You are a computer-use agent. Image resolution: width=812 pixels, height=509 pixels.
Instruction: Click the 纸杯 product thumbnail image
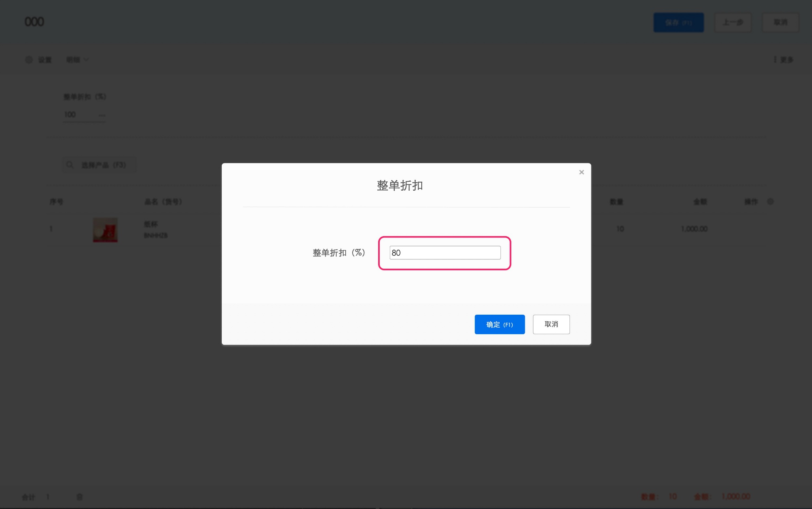coord(105,229)
